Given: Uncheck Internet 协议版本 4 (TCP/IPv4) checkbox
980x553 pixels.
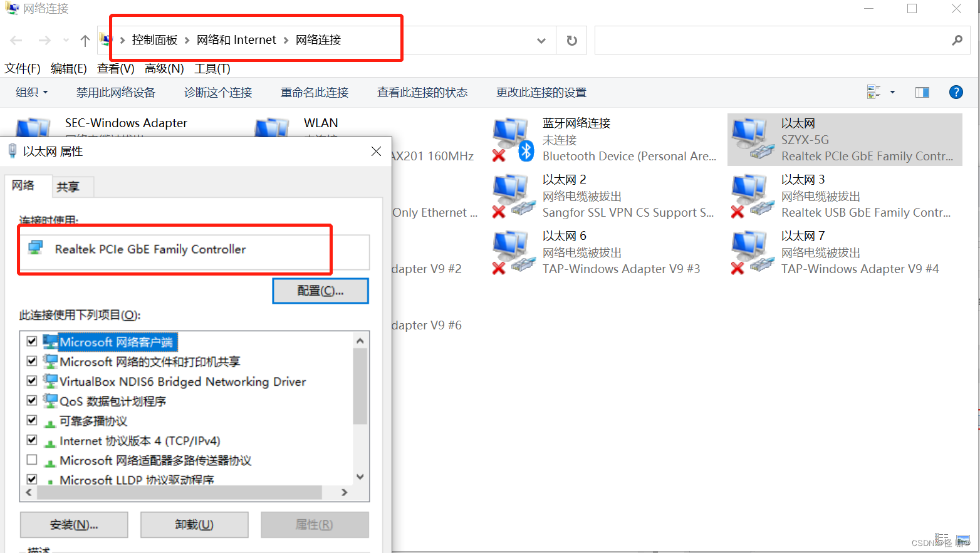Looking at the screenshot, I should click(32, 440).
